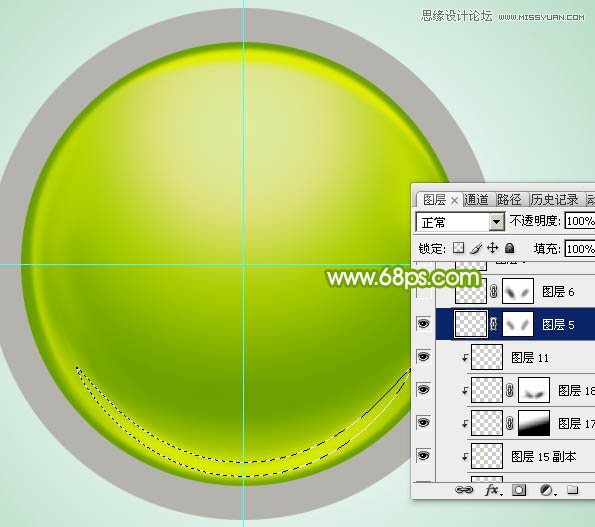Screen dimensions: 595x527
Task: Click the 不透明度 opacity value field
Action: click(580, 221)
